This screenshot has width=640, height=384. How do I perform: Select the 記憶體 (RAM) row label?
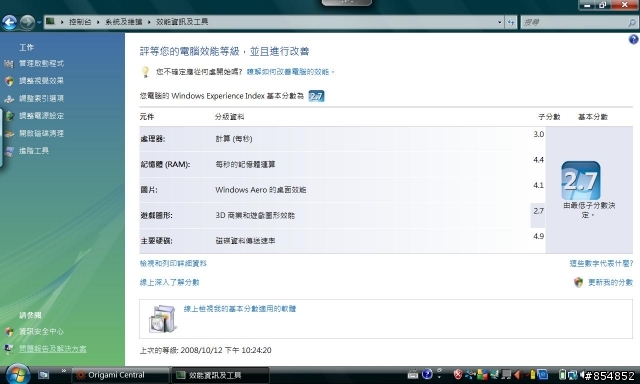165,164
